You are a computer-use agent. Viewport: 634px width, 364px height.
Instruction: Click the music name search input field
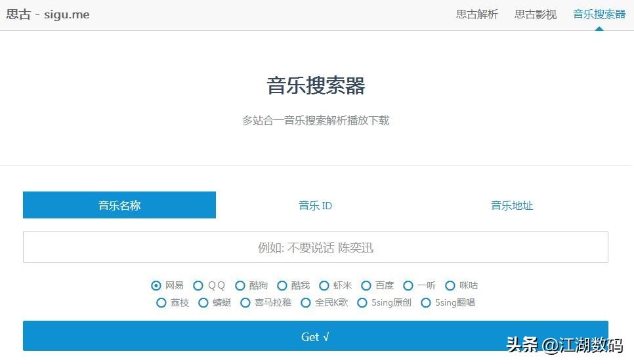(x=316, y=247)
